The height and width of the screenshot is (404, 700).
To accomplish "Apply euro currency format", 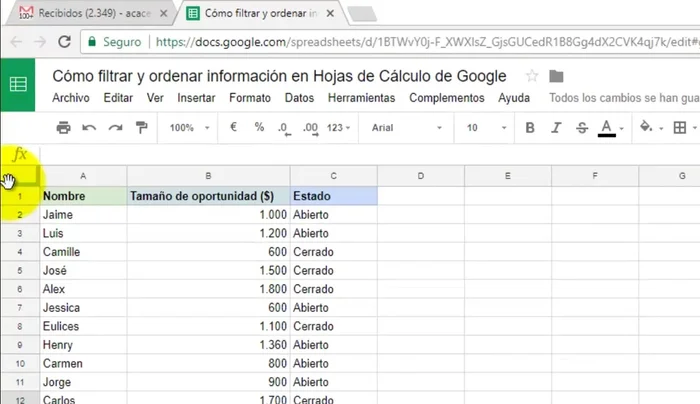I will click(x=233, y=127).
